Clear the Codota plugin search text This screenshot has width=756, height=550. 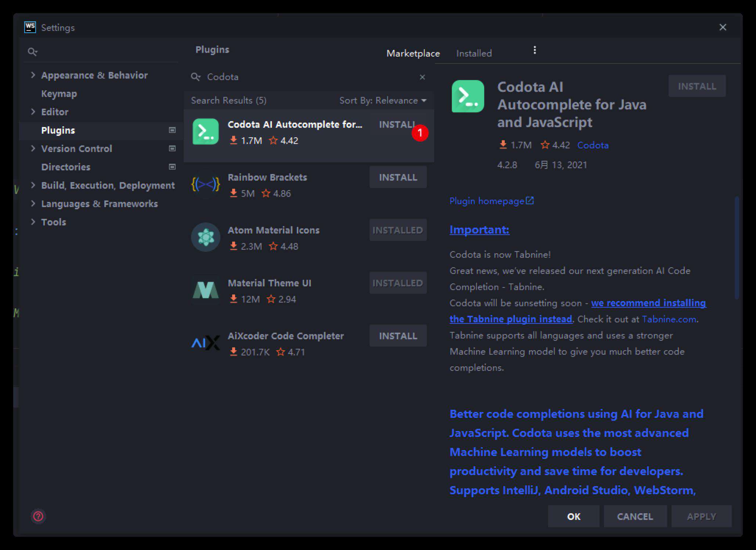[422, 77]
